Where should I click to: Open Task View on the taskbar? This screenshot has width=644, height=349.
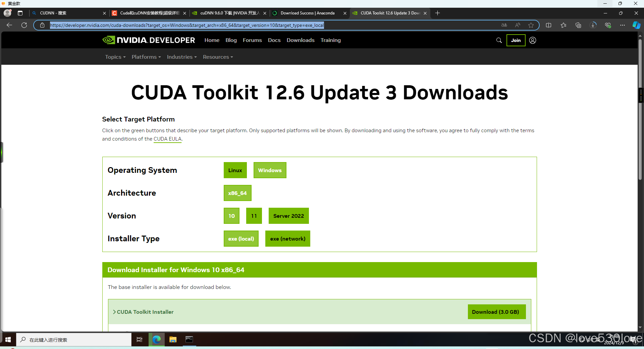pos(140,340)
